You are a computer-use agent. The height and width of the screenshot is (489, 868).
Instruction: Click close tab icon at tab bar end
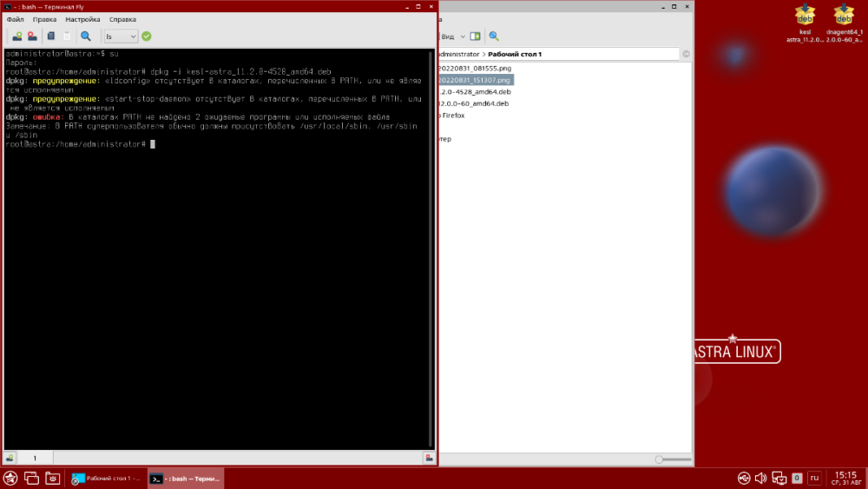429,458
